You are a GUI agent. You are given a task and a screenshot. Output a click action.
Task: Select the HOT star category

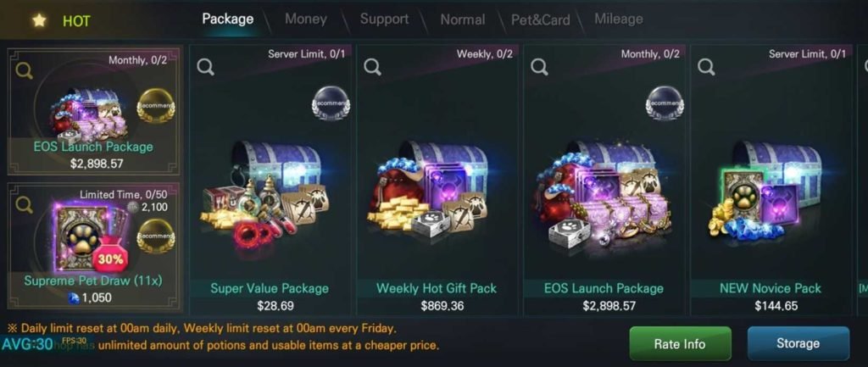(61, 21)
